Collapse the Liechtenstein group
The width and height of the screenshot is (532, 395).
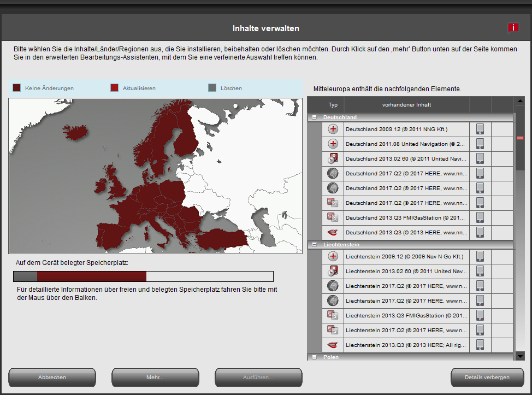click(315, 245)
